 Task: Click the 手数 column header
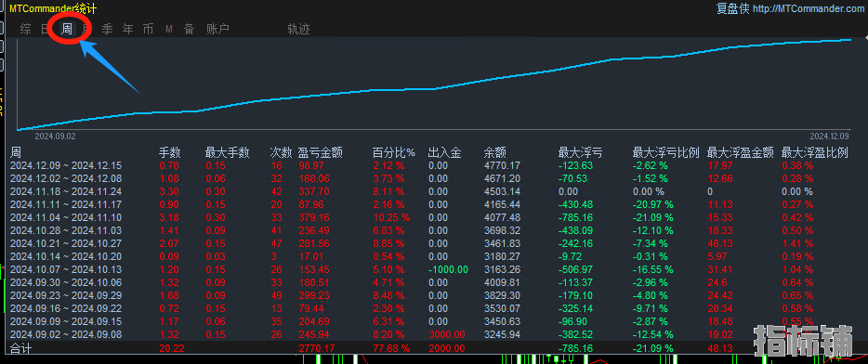click(x=170, y=152)
